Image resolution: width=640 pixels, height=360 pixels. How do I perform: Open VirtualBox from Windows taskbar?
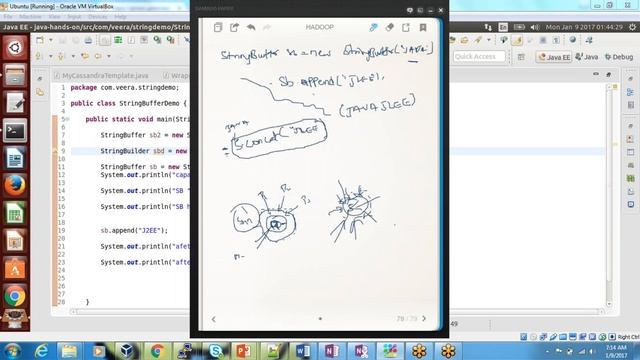[x=127, y=351]
